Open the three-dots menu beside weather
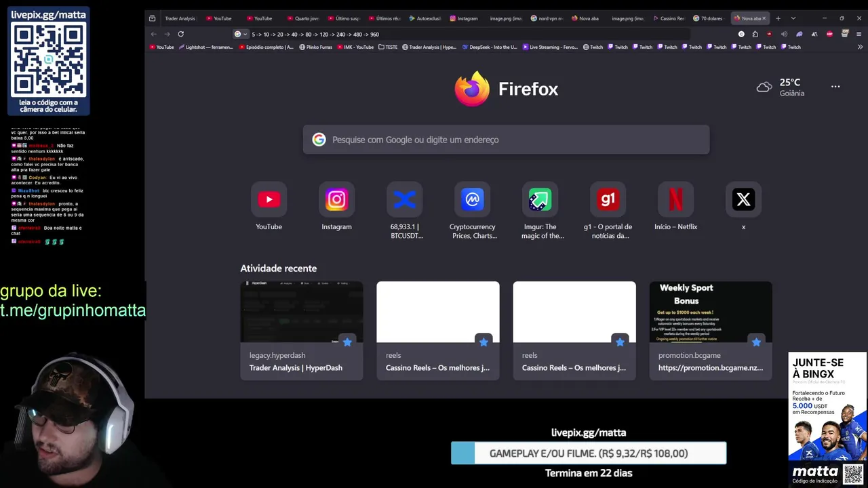Screen dimensions: 868x488 [835, 87]
